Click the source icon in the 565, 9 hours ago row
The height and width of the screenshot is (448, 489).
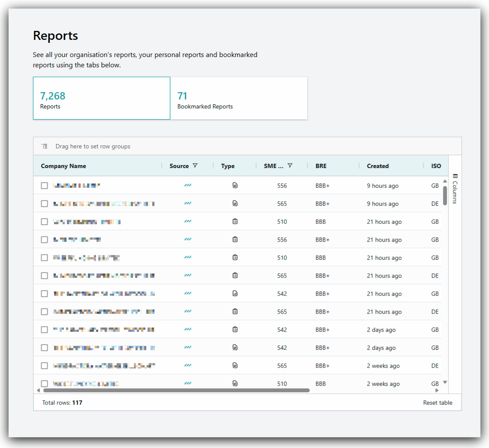click(188, 204)
